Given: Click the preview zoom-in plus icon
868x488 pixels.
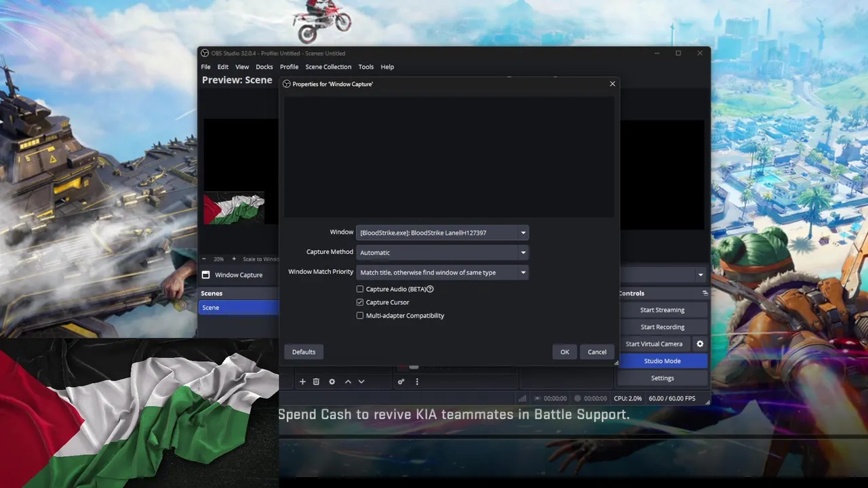Looking at the screenshot, I should click(234, 259).
